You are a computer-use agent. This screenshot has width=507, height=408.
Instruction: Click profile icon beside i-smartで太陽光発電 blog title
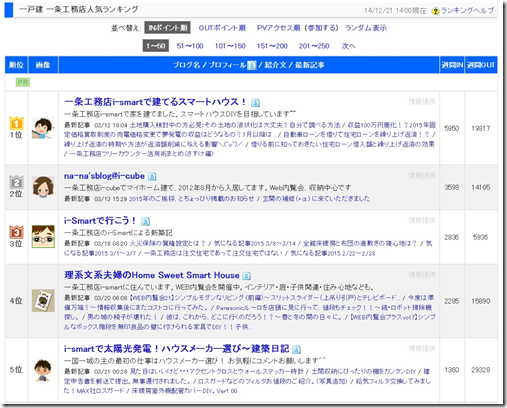[x=296, y=349]
